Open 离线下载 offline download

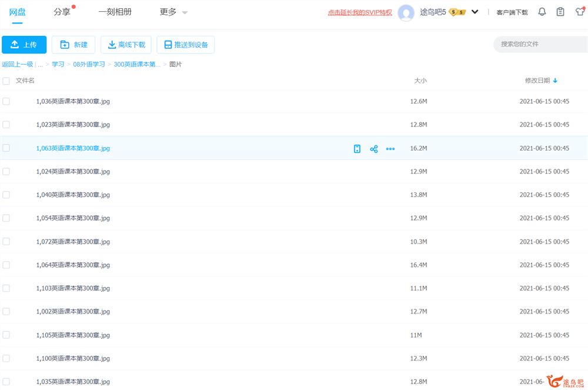[126, 45]
